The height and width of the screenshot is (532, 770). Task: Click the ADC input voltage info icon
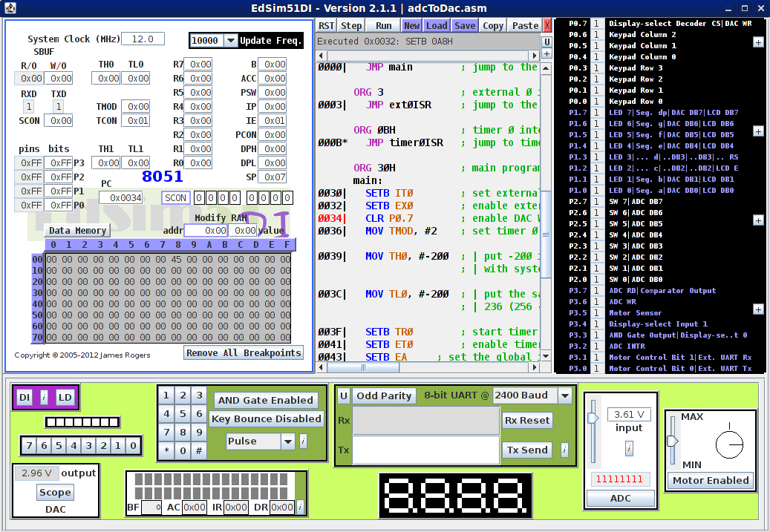[x=628, y=447]
